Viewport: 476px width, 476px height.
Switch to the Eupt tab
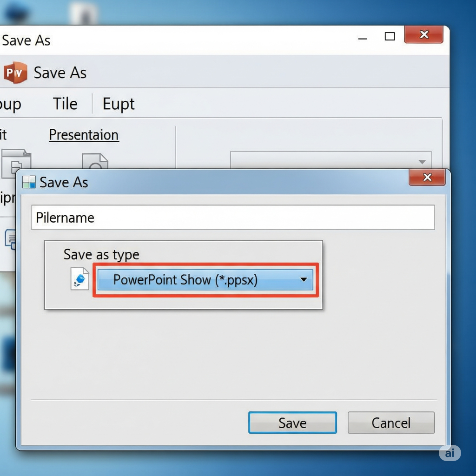[x=119, y=104]
